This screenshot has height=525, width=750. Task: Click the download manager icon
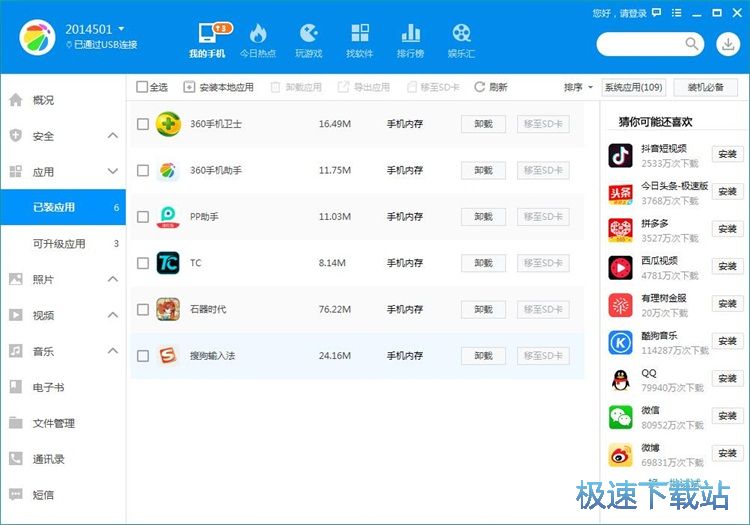[728, 44]
